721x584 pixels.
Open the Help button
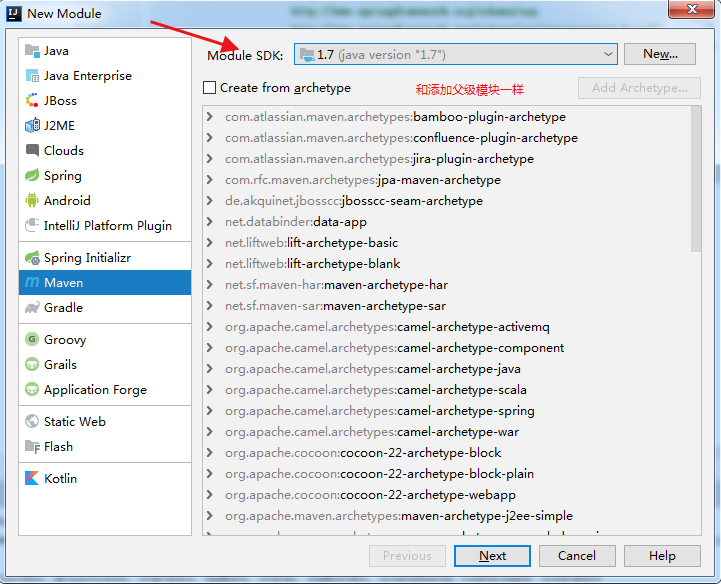(x=662, y=555)
